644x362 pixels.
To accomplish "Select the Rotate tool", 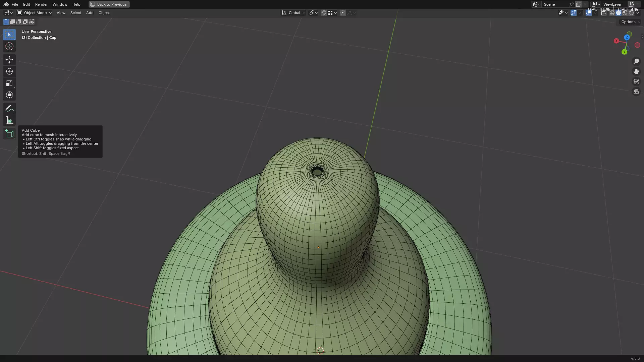I will click(9, 71).
